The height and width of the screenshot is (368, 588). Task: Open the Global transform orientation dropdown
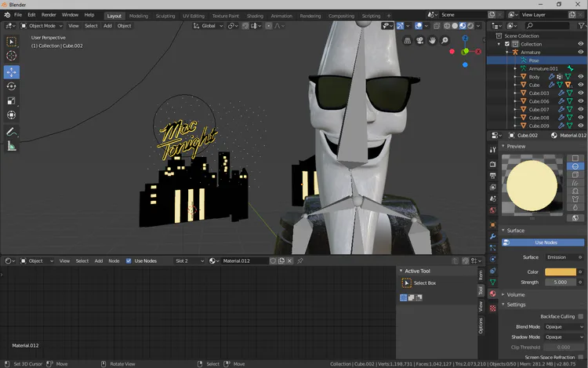click(208, 26)
